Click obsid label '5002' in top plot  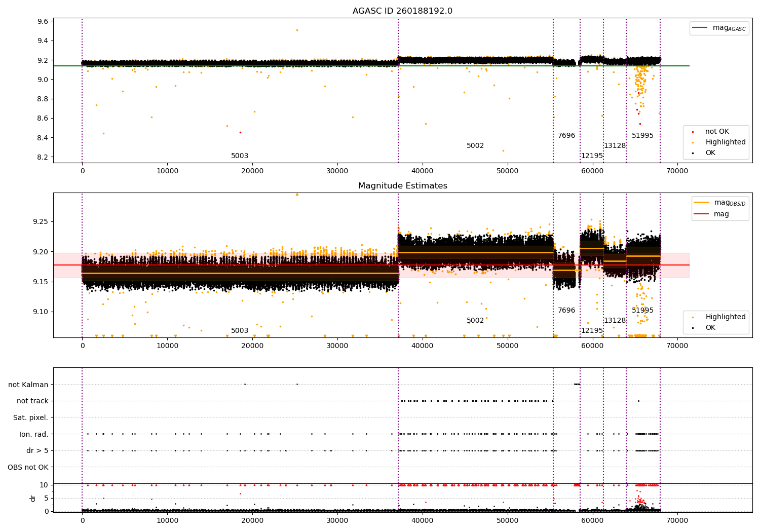point(475,145)
